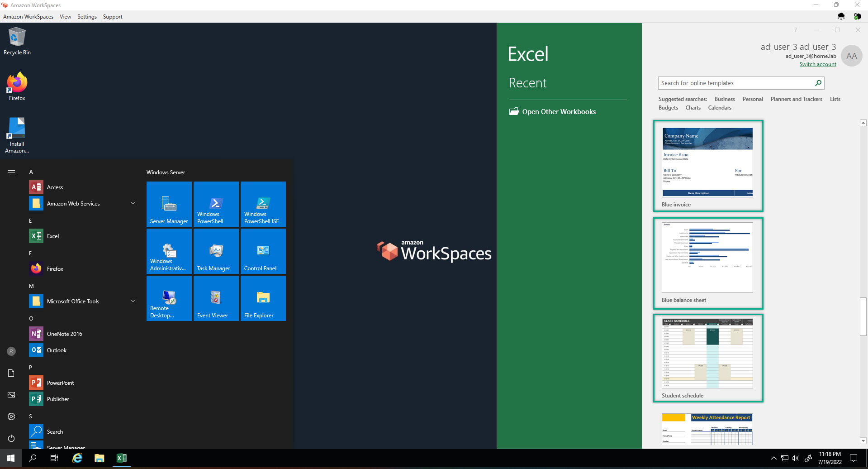The width and height of the screenshot is (868, 469).
Task: Open Control Panel from the Start tiles
Action: (x=263, y=251)
